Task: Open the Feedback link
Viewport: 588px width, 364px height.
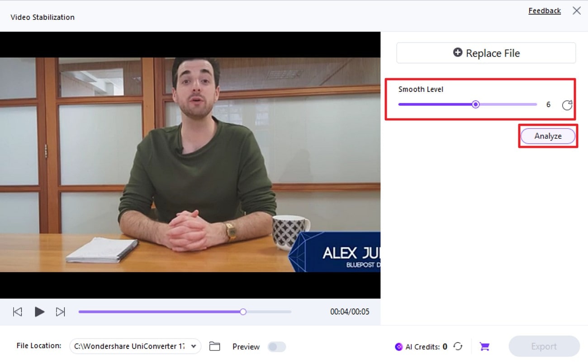Action: tap(545, 10)
